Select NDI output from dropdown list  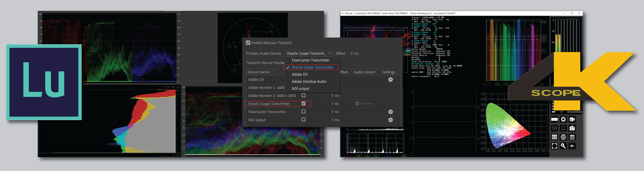(x=300, y=88)
